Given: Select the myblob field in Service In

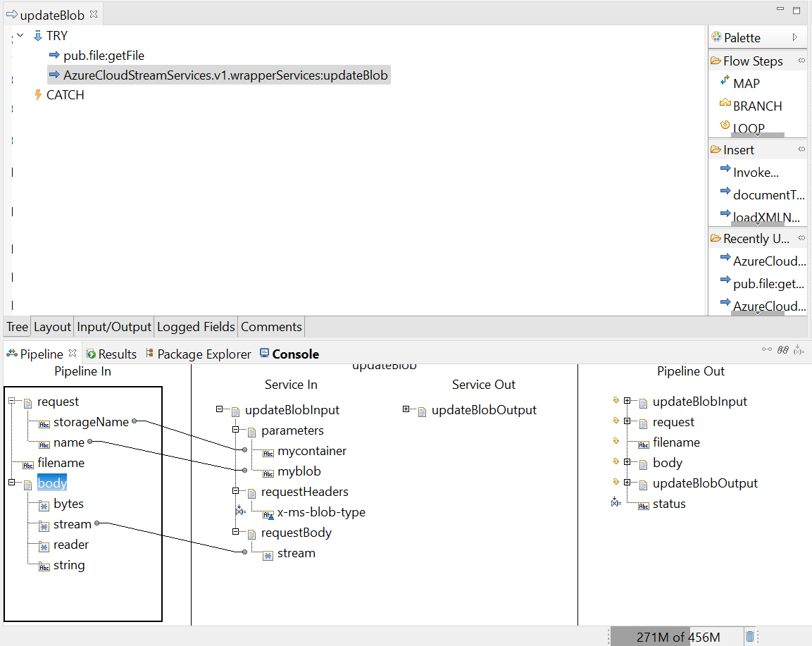Looking at the screenshot, I should (299, 471).
